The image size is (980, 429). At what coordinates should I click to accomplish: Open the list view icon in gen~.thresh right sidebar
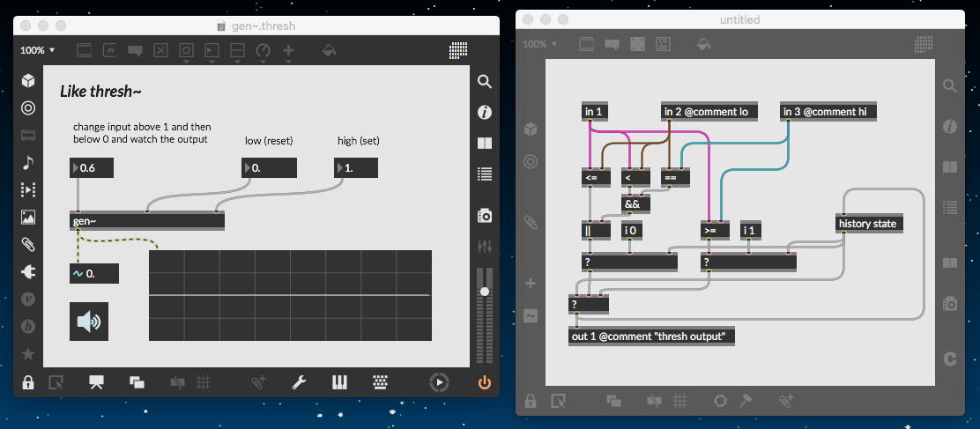485,174
